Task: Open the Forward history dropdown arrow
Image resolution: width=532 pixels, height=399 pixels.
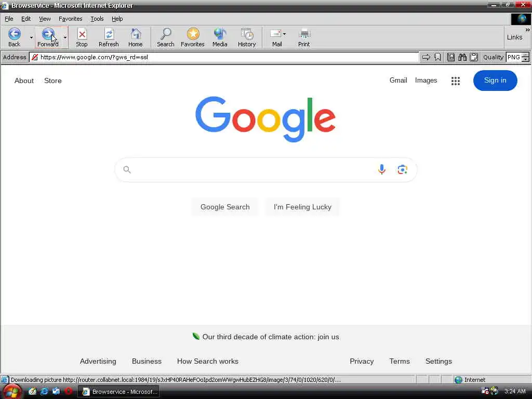Action: pyautogui.click(x=65, y=37)
